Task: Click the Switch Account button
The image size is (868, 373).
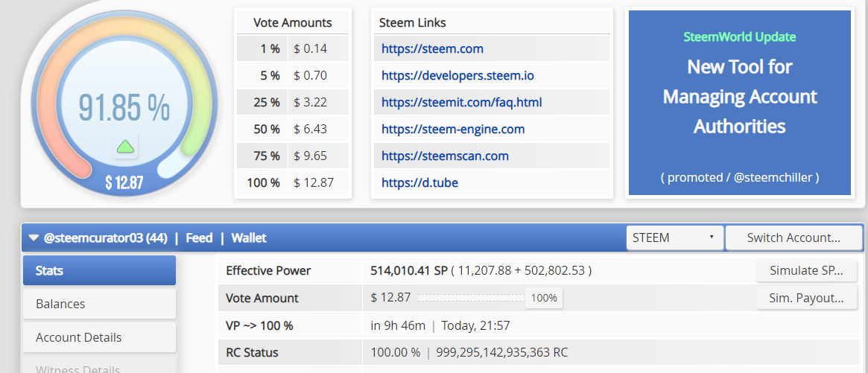Action: tap(793, 238)
